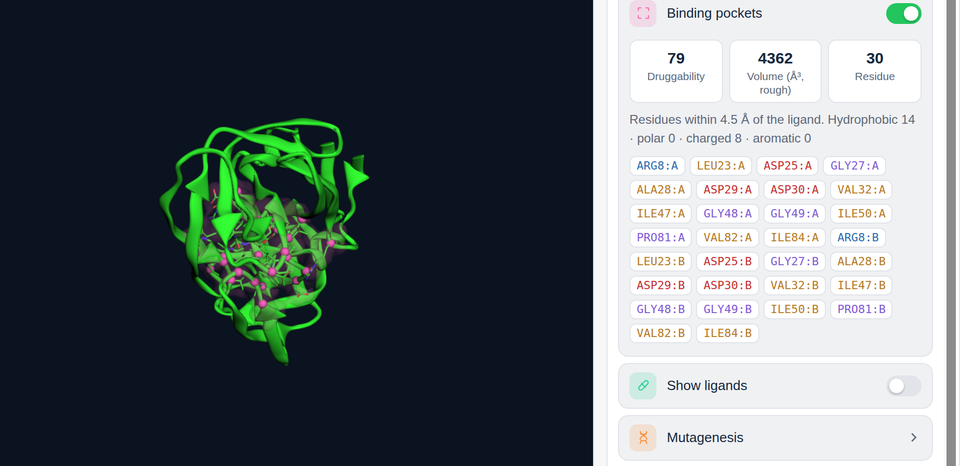
Task: Pick the LEU23:B residue tag
Action: click(x=660, y=261)
